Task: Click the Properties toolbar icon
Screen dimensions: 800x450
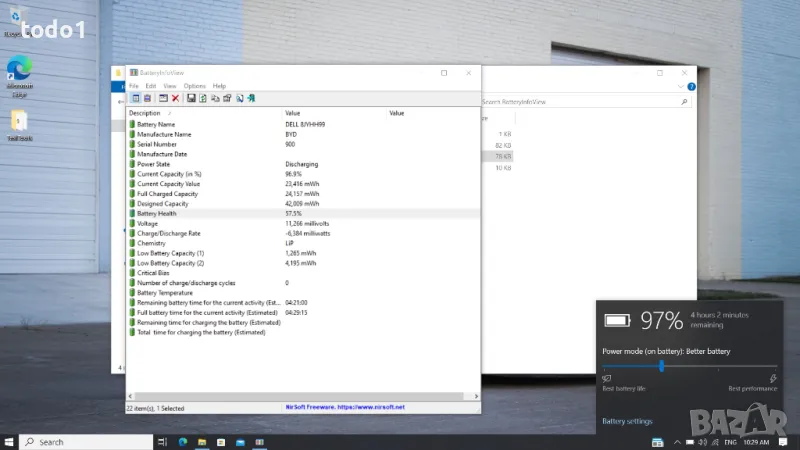Action: (x=227, y=98)
